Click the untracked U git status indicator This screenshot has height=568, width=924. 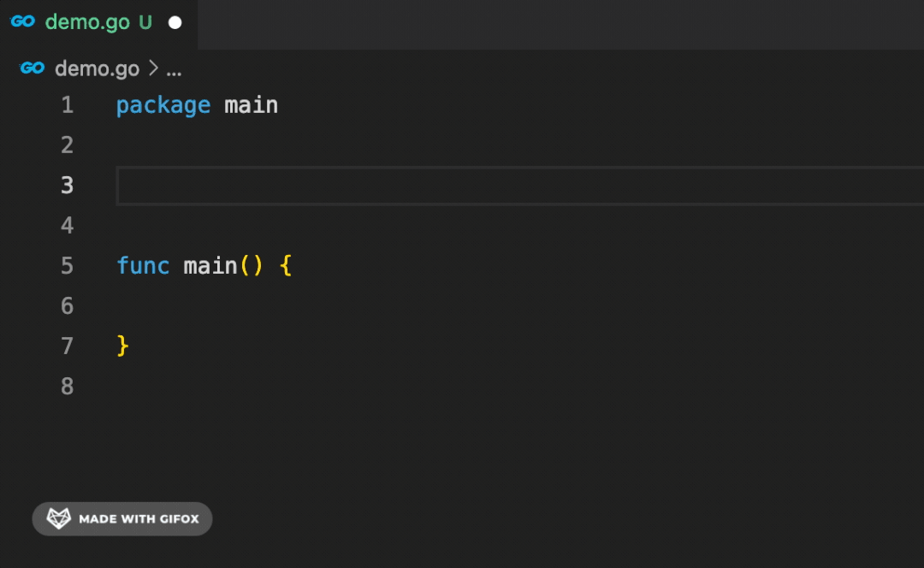click(x=145, y=23)
